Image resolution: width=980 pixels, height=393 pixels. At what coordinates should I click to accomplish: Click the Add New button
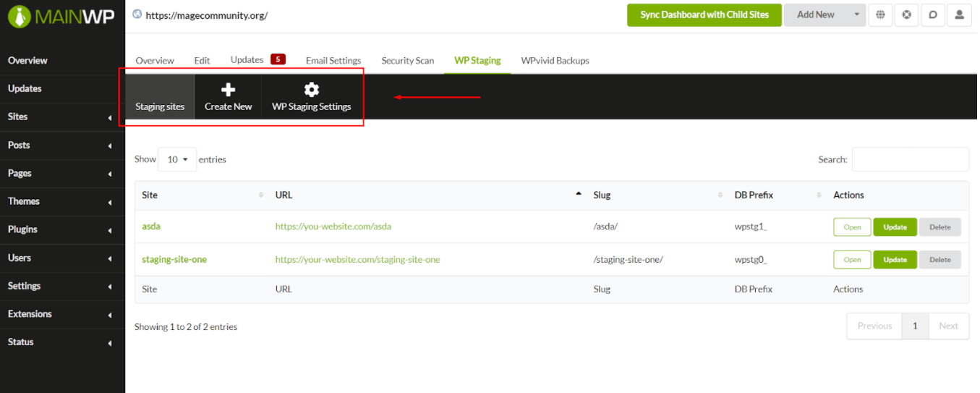(x=816, y=14)
